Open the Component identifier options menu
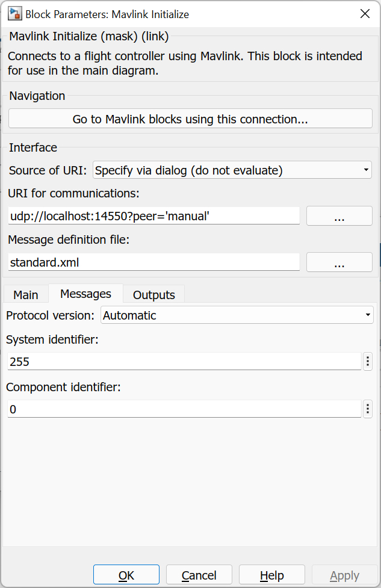The height and width of the screenshot is (588, 381). tap(367, 409)
